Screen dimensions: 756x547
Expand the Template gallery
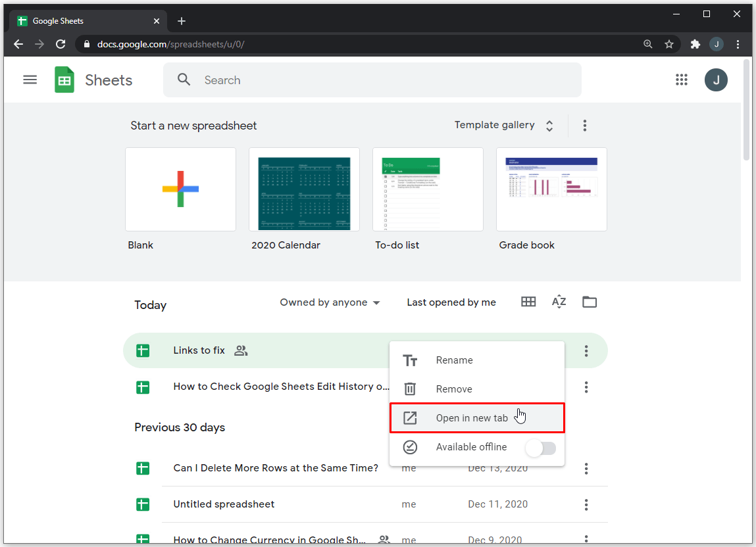click(x=504, y=126)
